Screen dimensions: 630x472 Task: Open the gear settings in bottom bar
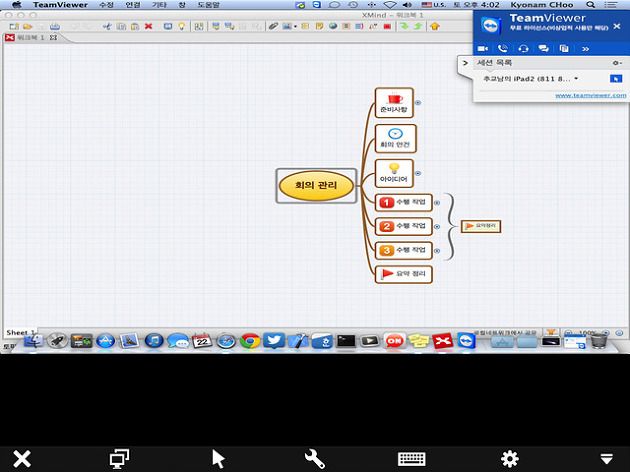coord(509,458)
